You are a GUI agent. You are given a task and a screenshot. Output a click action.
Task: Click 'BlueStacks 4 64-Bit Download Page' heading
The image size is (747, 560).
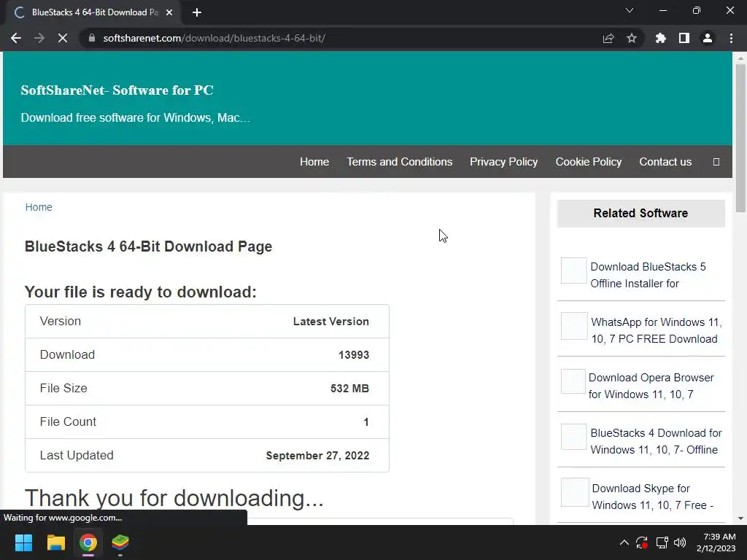click(x=148, y=246)
